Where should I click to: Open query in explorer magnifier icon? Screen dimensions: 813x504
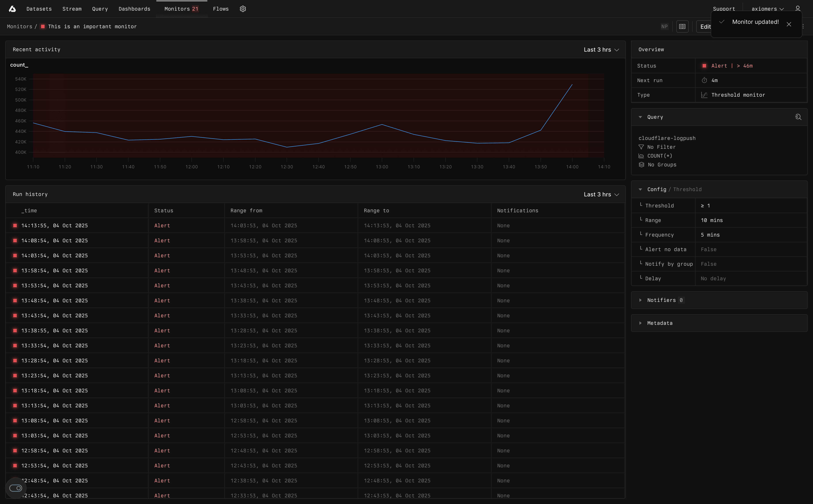tap(798, 117)
